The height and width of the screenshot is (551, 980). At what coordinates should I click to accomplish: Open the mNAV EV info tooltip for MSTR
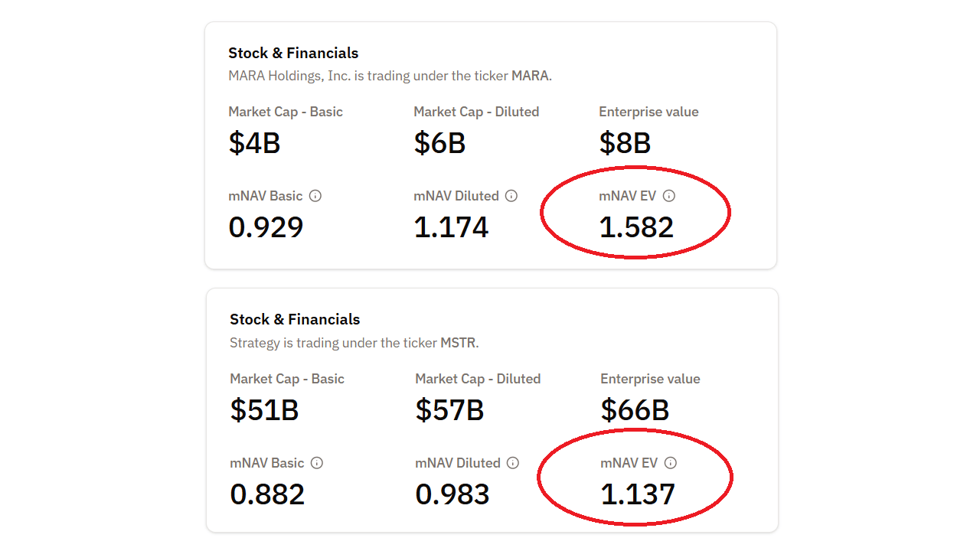(x=671, y=463)
